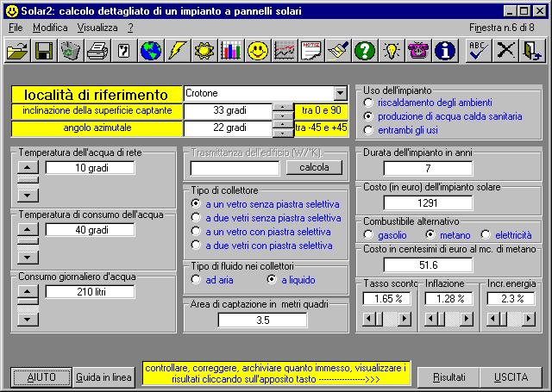This screenshot has width=552, height=392.
Task: Open the località di riferimento dropdown
Action: pos(339,93)
